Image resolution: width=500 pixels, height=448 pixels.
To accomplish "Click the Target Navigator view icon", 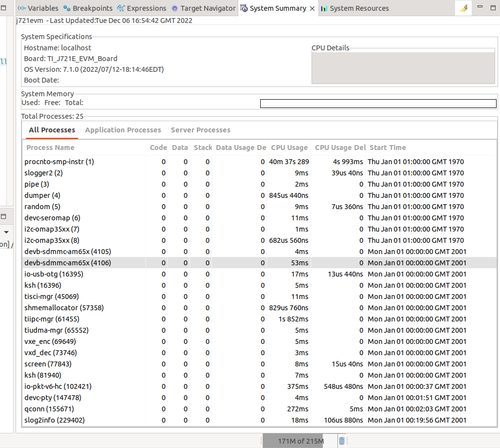I will pos(175,8).
